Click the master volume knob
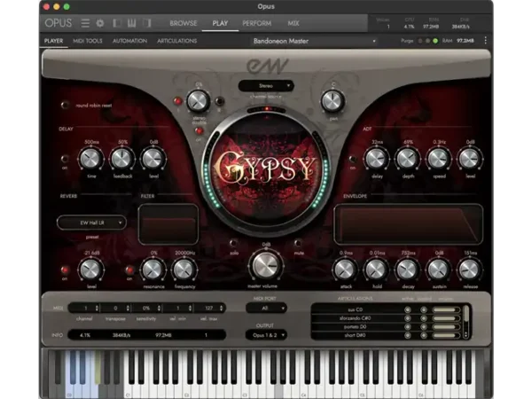The image size is (532, 399). pyautogui.click(x=265, y=265)
